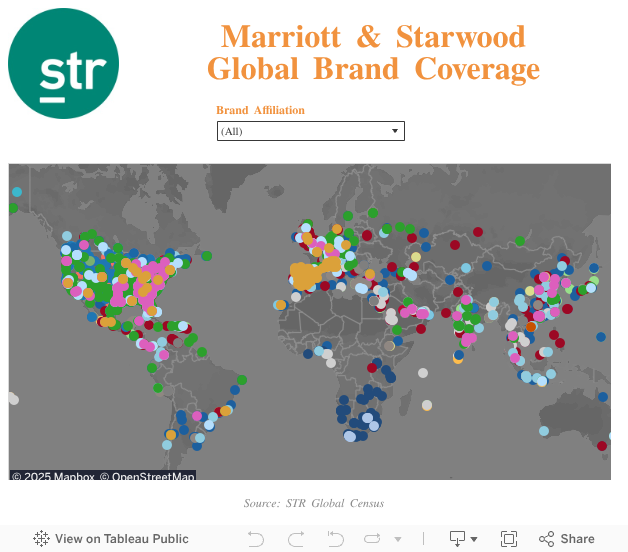Click the cyan dot near Alaska
Viewport: 628px width, 552px height.
pos(17,192)
